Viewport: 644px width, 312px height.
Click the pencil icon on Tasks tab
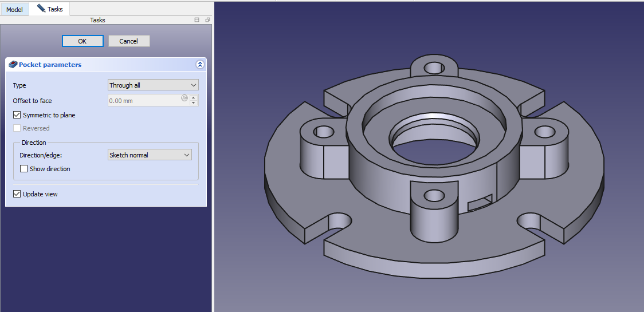(x=41, y=9)
